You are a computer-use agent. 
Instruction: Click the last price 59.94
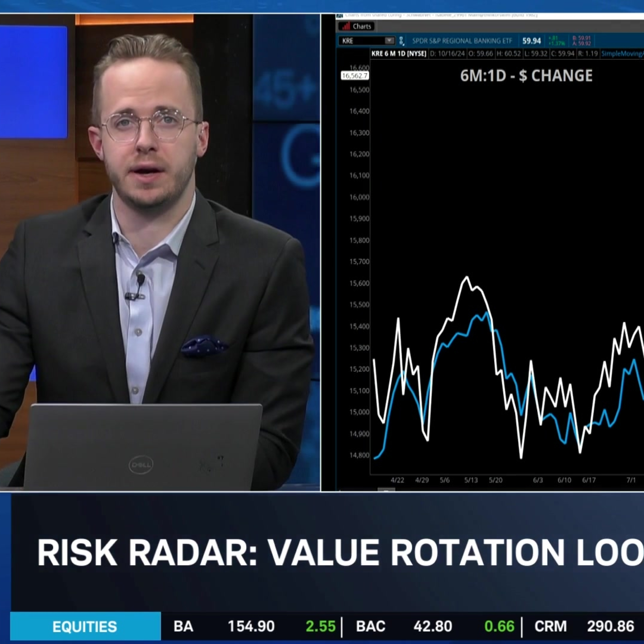532,41
